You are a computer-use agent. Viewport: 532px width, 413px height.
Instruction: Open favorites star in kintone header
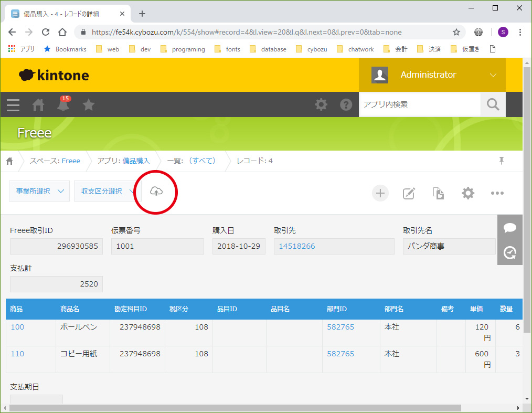click(89, 105)
